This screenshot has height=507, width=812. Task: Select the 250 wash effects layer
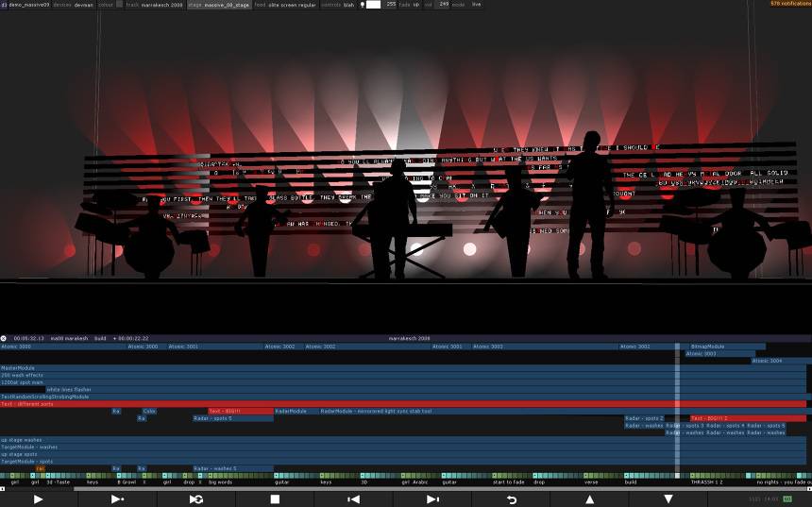click(403, 375)
